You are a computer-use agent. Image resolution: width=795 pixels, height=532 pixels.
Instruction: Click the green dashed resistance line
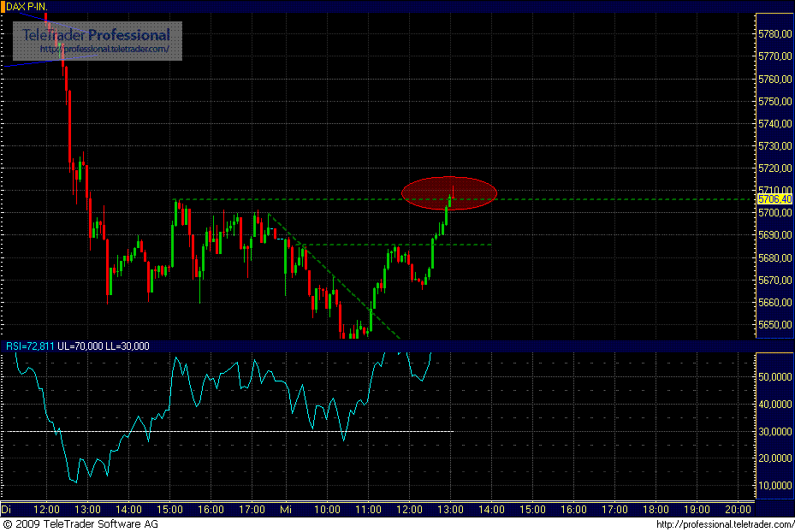[599, 198]
